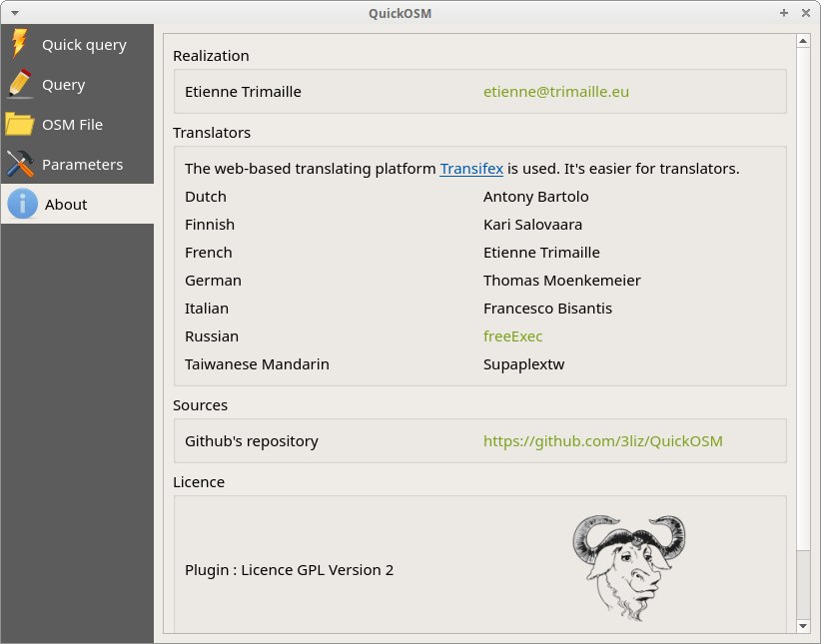The height and width of the screenshot is (644, 821).
Task: Click the 'Etienne Trimaille' name under Realization
Action: pyautogui.click(x=243, y=92)
